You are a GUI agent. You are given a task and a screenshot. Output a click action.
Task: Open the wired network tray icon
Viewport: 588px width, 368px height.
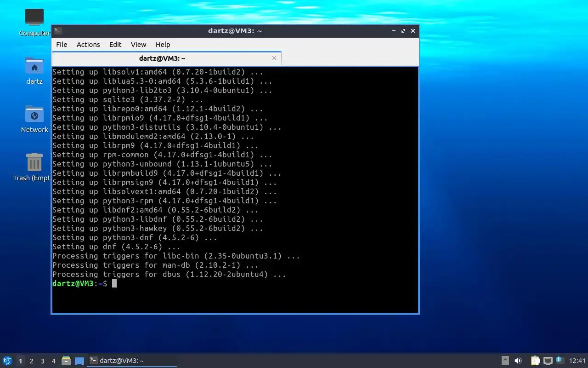coord(548,361)
